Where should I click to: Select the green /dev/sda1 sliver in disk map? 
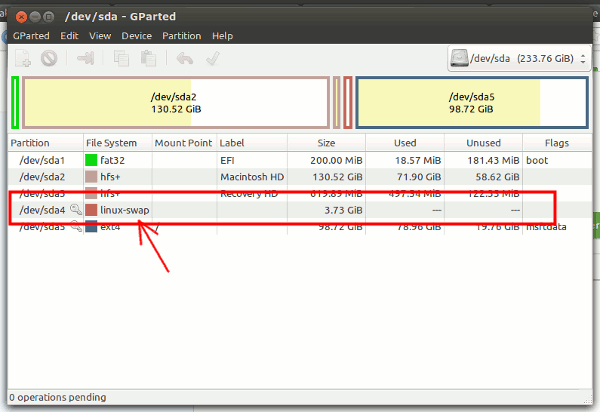point(15,103)
